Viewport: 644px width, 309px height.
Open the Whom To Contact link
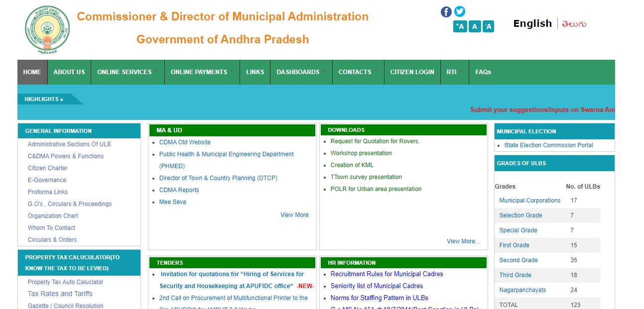point(51,228)
